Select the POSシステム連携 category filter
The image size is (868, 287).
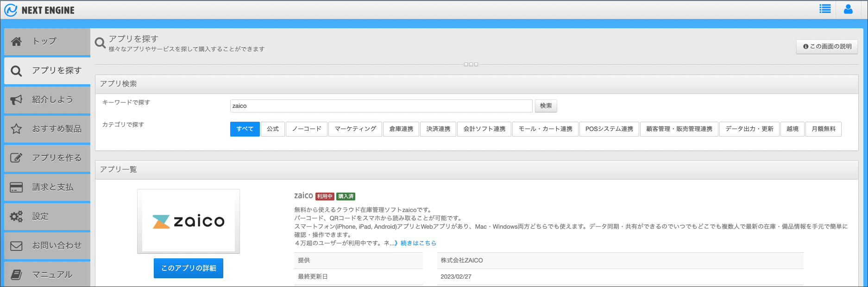(609, 129)
